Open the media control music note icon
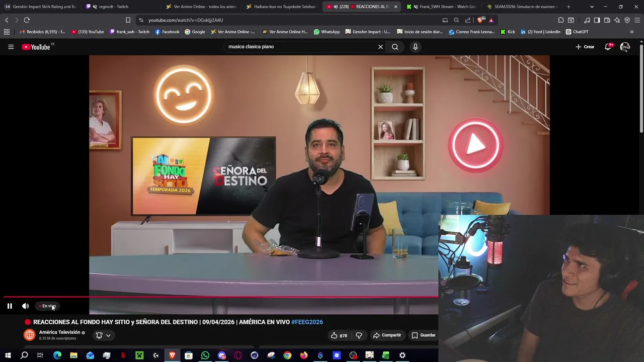The width and height of the screenshot is (644, 362). coord(587,20)
